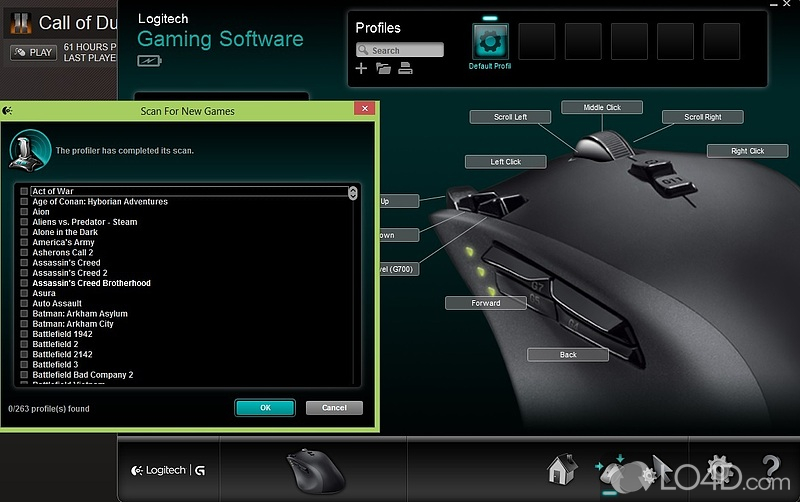The image size is (800, 502).
Task: Select the Battlefield 1942 entry
Action: [x=62, y=334]
